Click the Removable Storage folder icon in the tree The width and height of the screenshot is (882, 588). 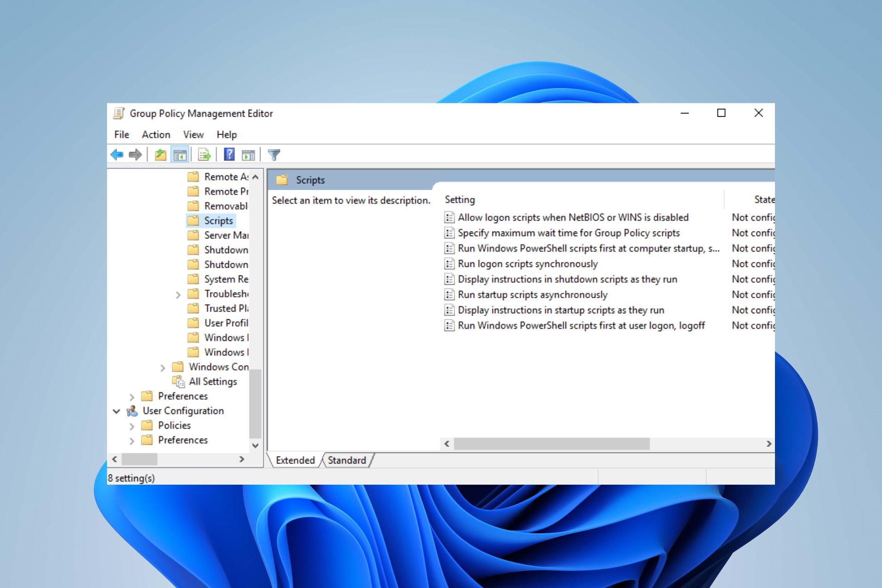[x=193, y=206]
